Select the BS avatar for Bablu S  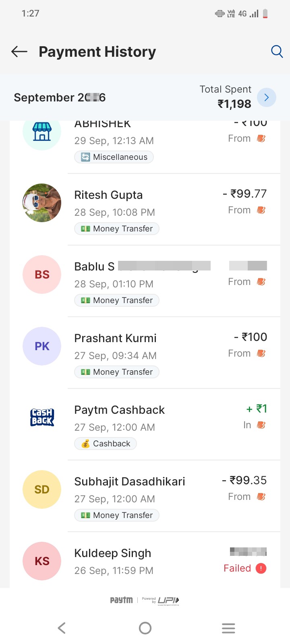(x=42, y=275)
